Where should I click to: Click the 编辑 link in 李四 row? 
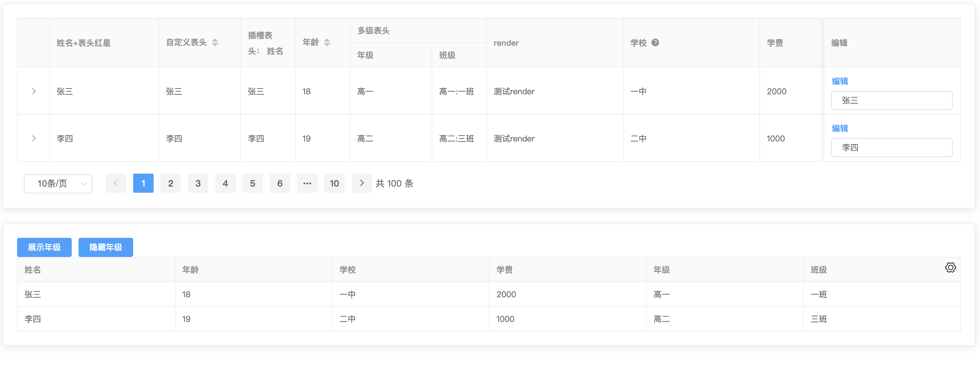[x=840, y=128]
